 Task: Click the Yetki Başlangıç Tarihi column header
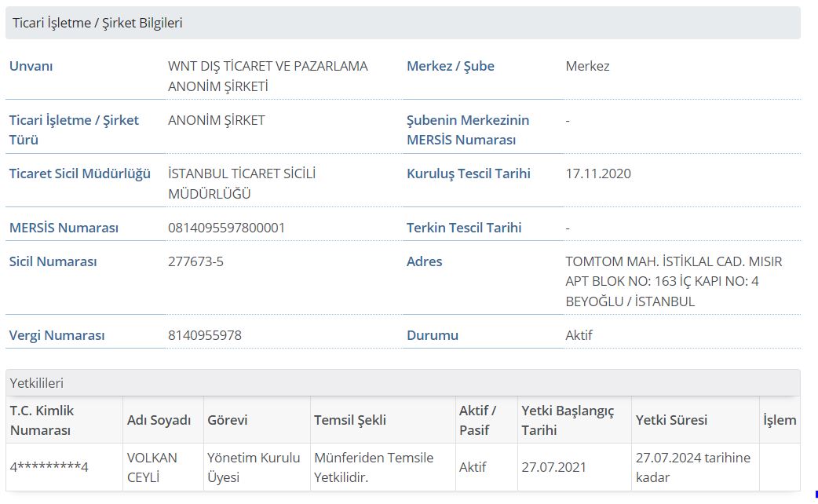[x=568, y=420]
